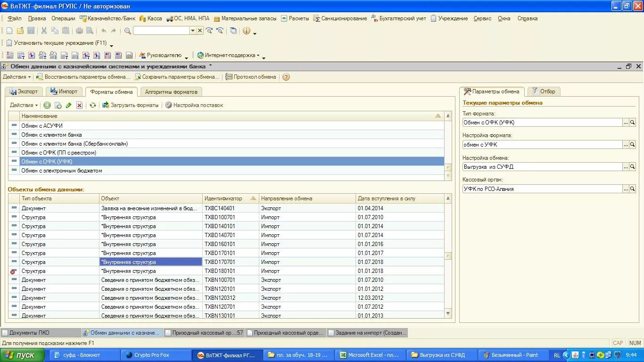Click identifier cell TXBC140401
The image size is (644, 362).
pos(231,208)
